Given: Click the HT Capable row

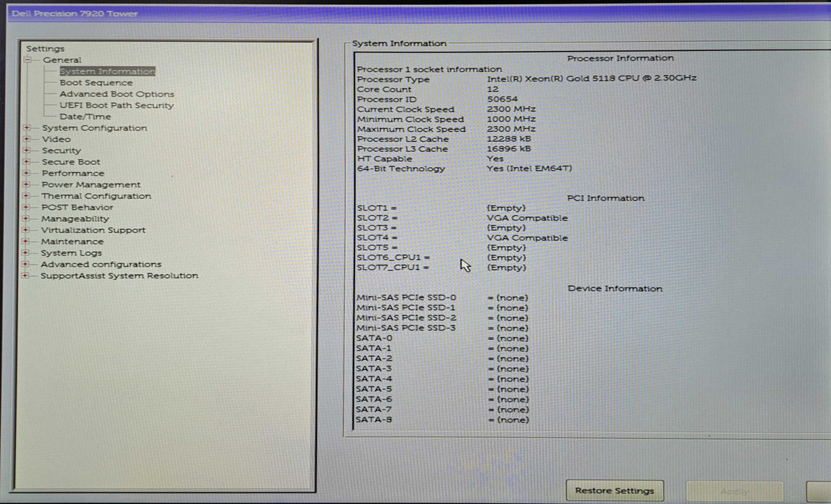Looking at the screenshot, I should coord(431,158).
